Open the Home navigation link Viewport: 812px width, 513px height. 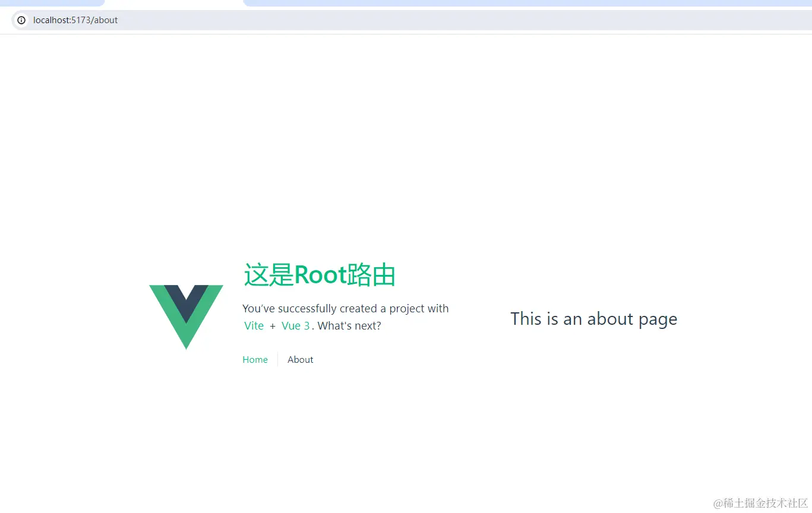(255, 360)
